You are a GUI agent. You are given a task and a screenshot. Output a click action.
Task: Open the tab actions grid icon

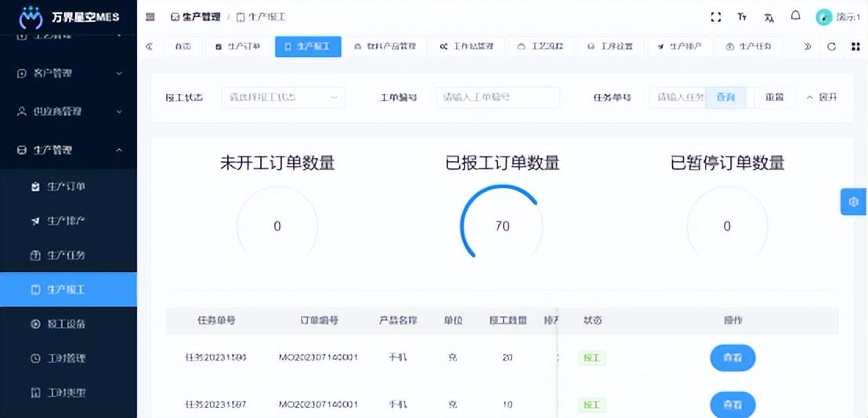(x=855, y=47)
